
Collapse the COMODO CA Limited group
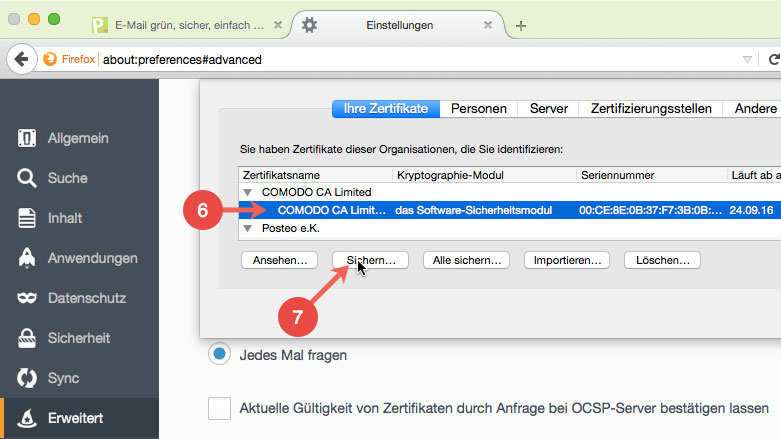click(248, 192)
